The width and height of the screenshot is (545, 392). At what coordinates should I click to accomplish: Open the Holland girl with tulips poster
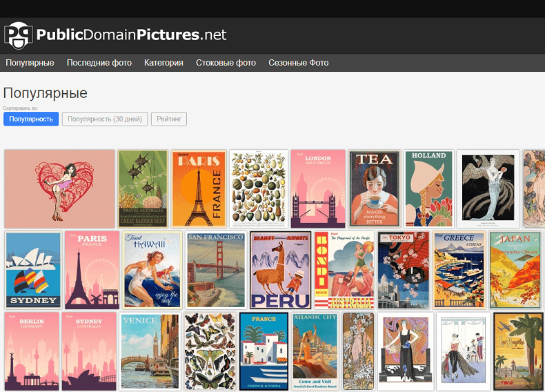428,189
